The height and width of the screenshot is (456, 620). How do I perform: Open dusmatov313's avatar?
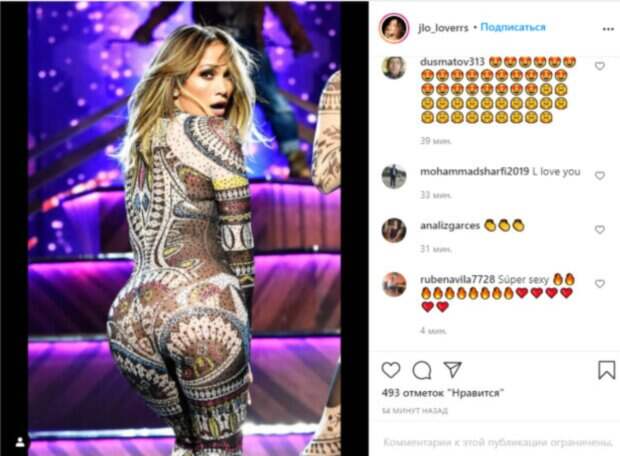[x=394, y=67]
